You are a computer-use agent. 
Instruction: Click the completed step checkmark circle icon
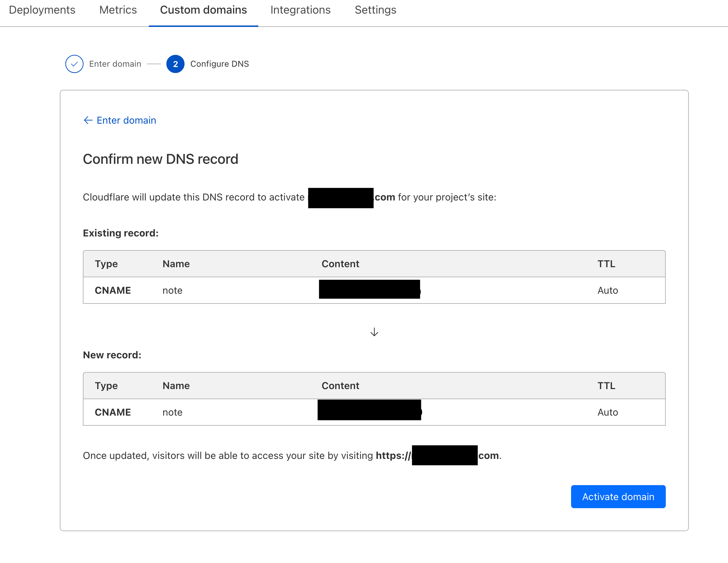74,64
